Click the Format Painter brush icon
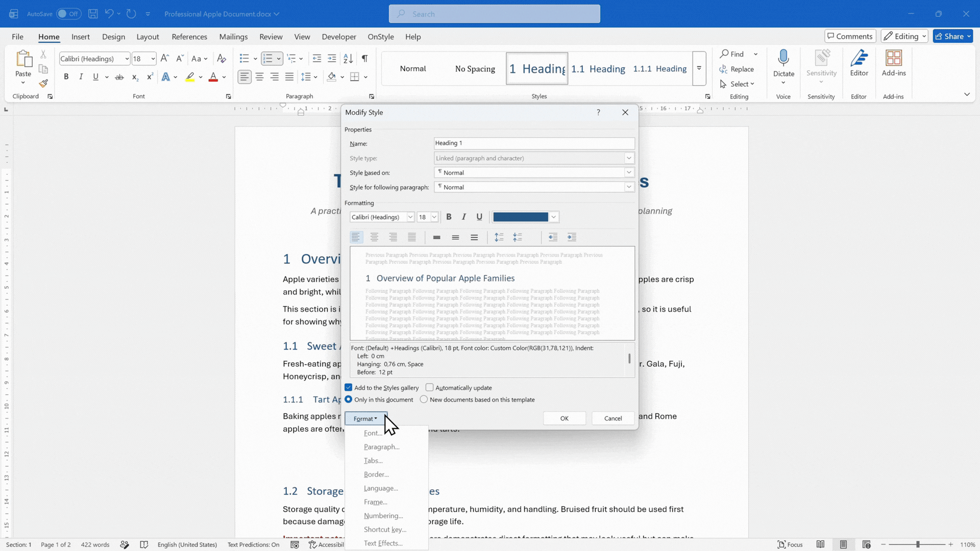 pos(43,83)
